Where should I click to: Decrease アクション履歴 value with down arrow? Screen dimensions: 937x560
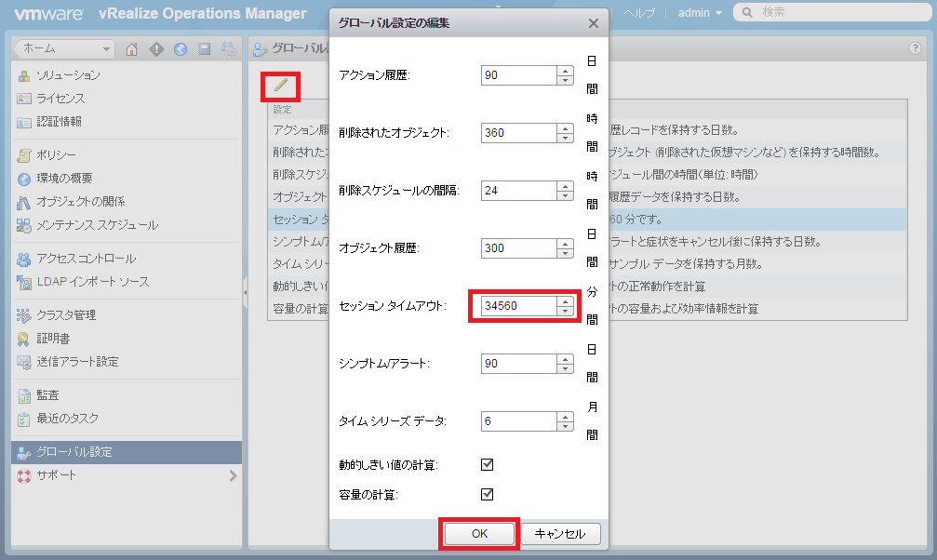565,80
